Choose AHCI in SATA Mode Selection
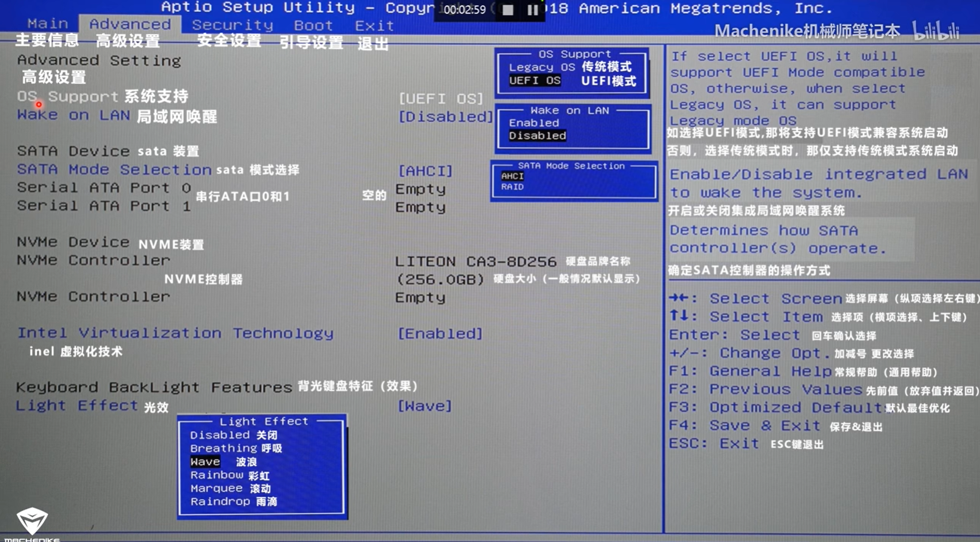This screenshot has width=980, height=542. (512, 176)
